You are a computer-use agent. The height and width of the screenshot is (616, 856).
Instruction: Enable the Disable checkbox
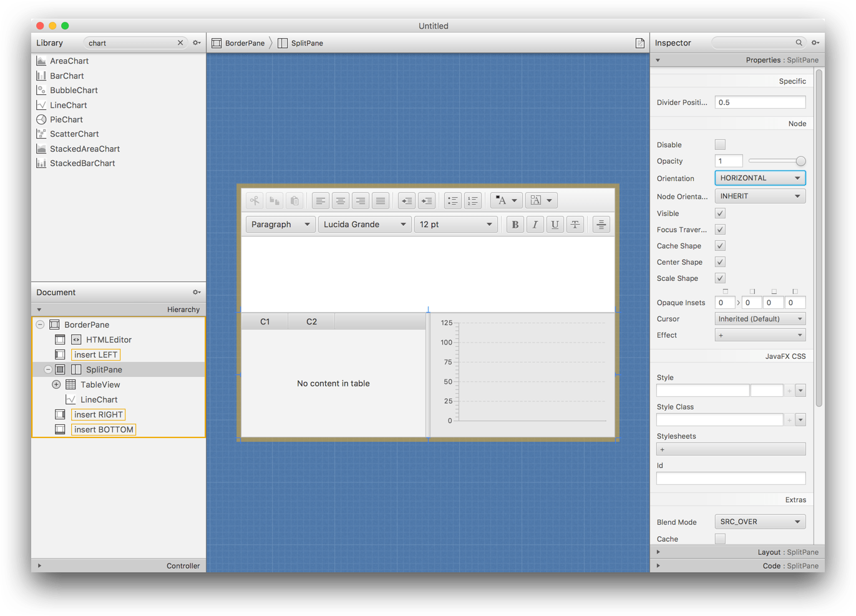pyautogui.click(x=720, y=145)
